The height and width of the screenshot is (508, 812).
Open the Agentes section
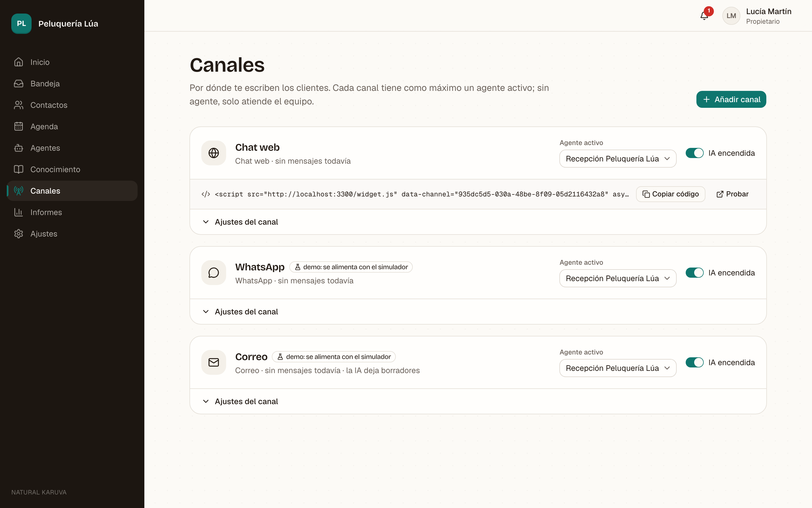tap(72, 148)
